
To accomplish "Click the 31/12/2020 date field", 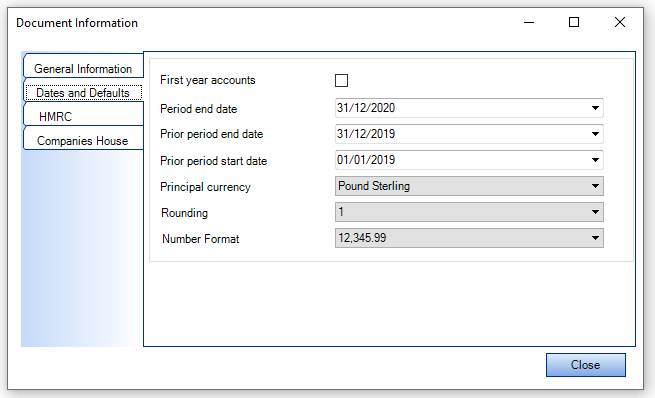I will [469, 108].
